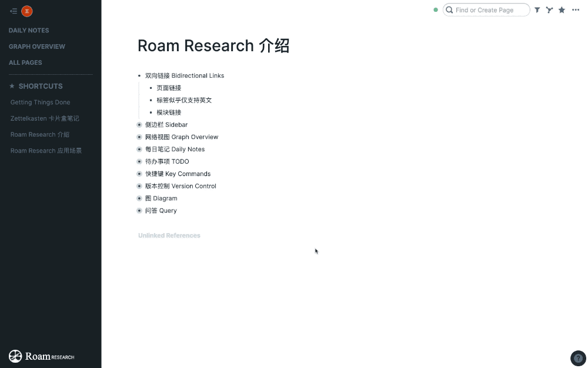Expand the 图 Diagram bullet

coord(139,198)
